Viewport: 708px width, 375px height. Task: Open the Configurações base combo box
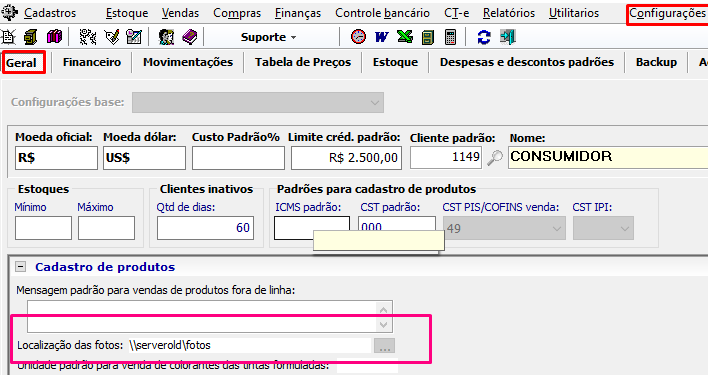pyautogui.click(x=258, y=102)
